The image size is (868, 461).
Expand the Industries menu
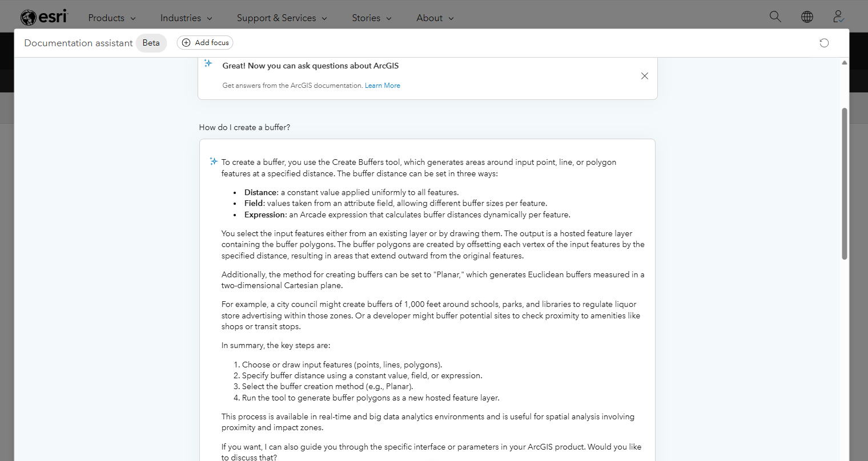coord(186,18)
